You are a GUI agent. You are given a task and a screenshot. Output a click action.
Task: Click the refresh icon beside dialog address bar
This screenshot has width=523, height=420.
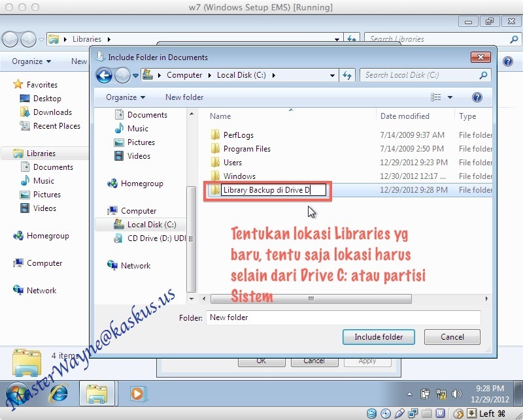click(x=347, y=75)
